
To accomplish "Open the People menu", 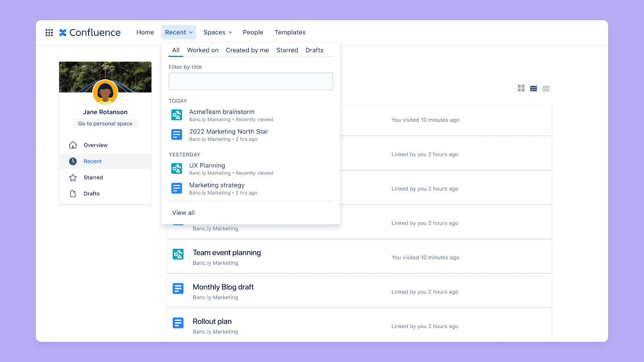I will coord(253,32).
